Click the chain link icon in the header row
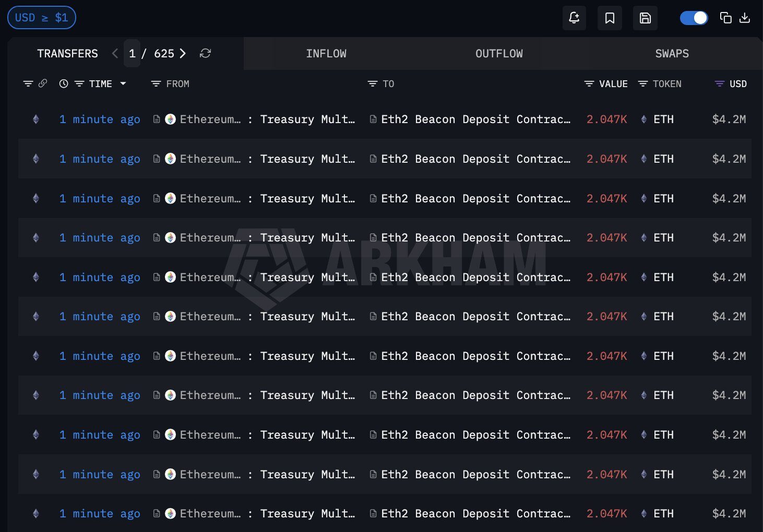This screenshot has width=763, height=532. point(43,83)
